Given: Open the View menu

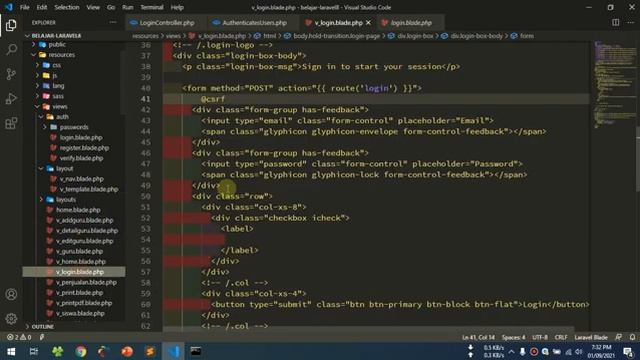Looking at the screenshot, I should 93,7.
